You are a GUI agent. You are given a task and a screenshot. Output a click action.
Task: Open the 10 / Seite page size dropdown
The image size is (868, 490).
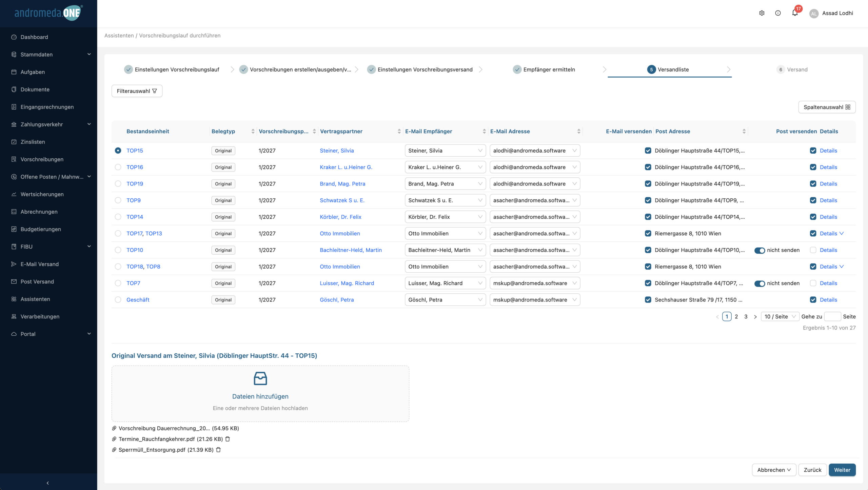pos(780,316)
